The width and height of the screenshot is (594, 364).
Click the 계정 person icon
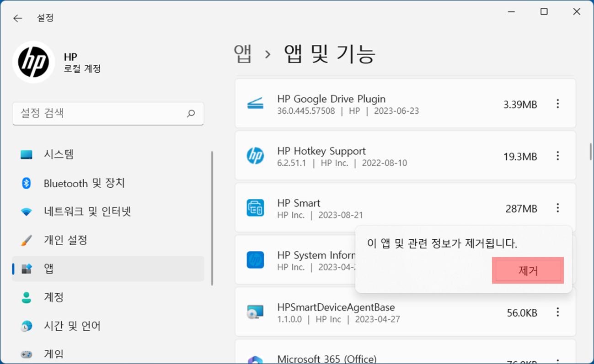pos(27,297)
